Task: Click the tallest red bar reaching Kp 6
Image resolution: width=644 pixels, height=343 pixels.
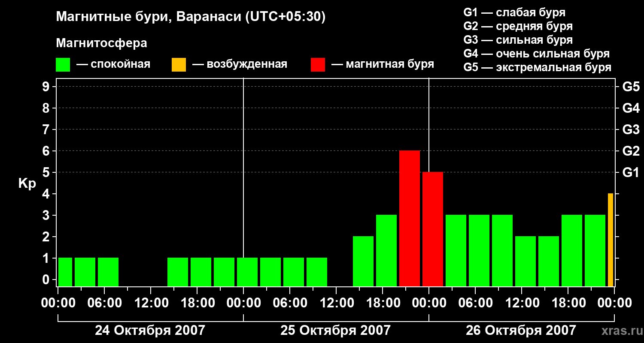Action: (410, 218)
